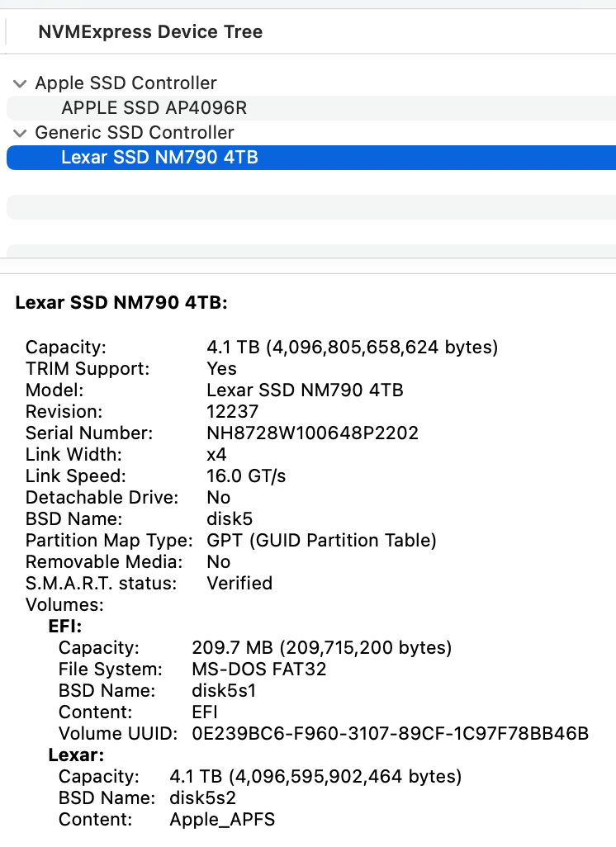616x847 pixels.
Task: Click the BSD Name value disk5s1
Action: (x=224, y=691)
